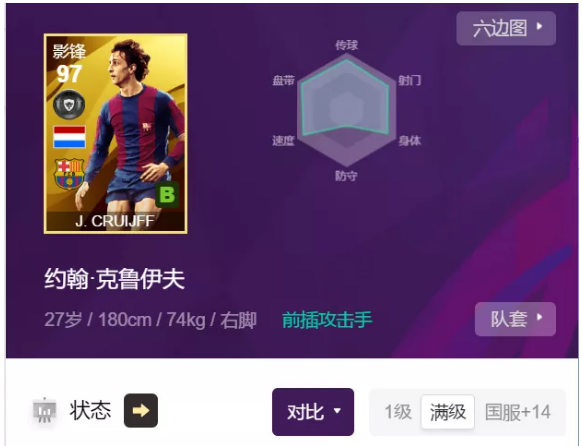Image resolution: width=582 pixels, height=446 pixels.
Task: Click the green B form badge
Action: pyautogui.click(x=167, y=194)
